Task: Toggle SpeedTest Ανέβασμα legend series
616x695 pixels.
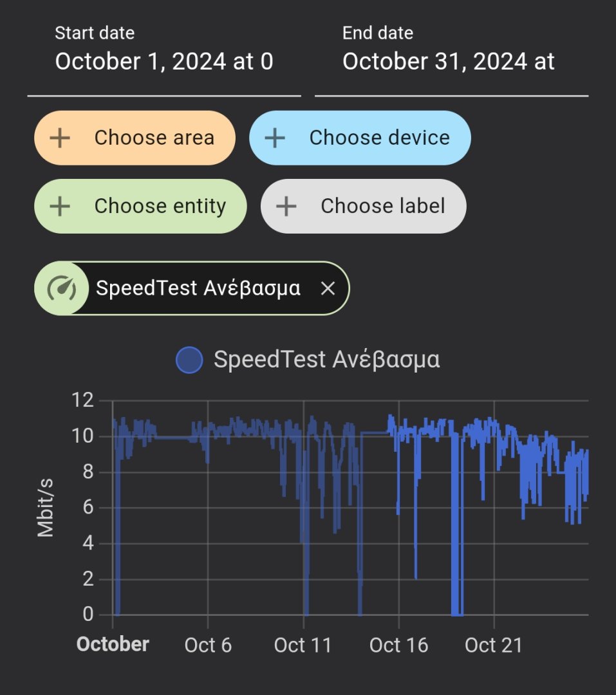Action: coord(327,359)
